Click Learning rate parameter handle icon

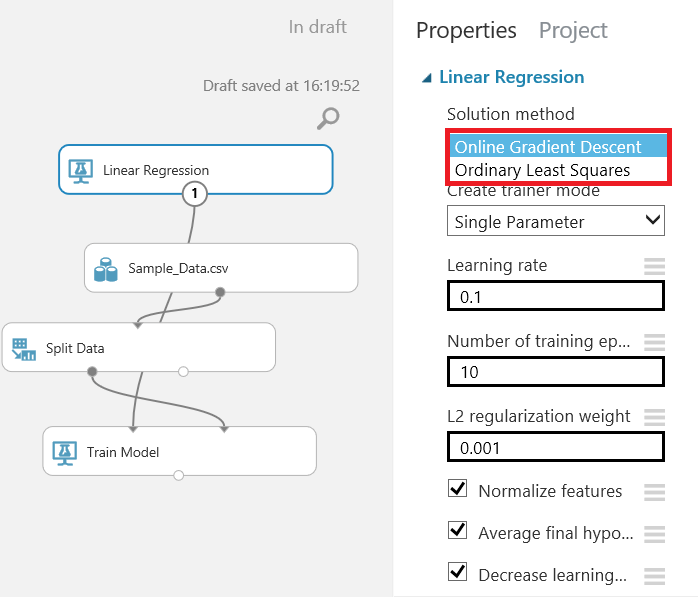(654, 266)
